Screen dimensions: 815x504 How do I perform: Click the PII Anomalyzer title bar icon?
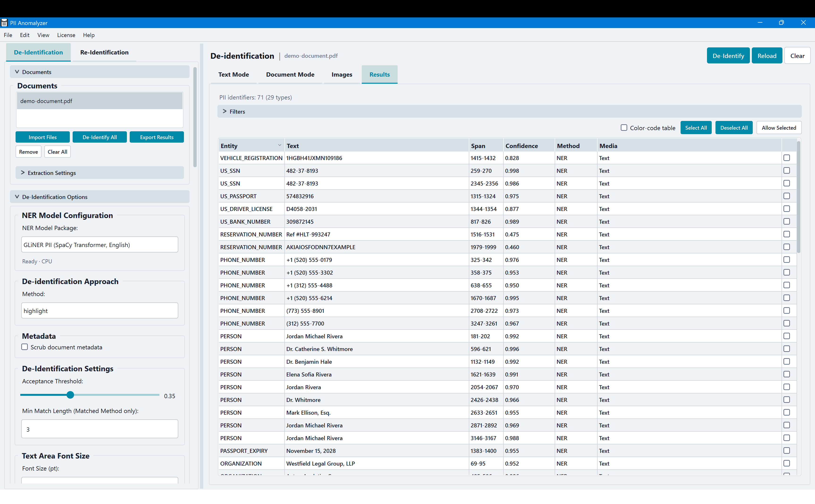tap(4, 22)
